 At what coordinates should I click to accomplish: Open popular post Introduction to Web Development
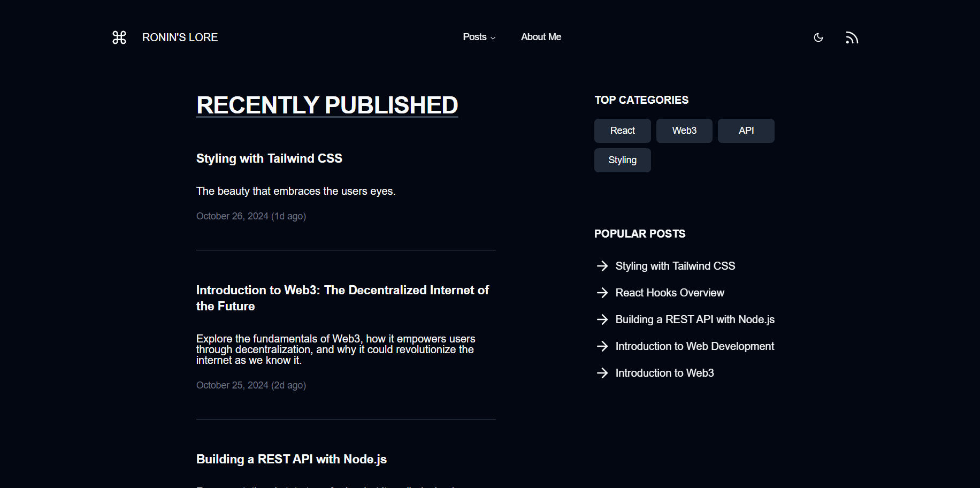click(x=694, y=346)
